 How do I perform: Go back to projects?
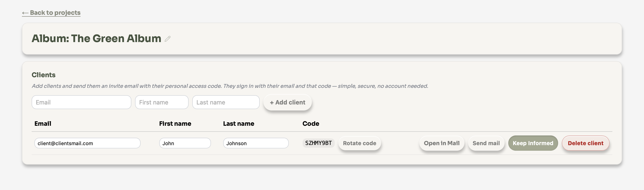pyautogui.click(x=51, y=12)
